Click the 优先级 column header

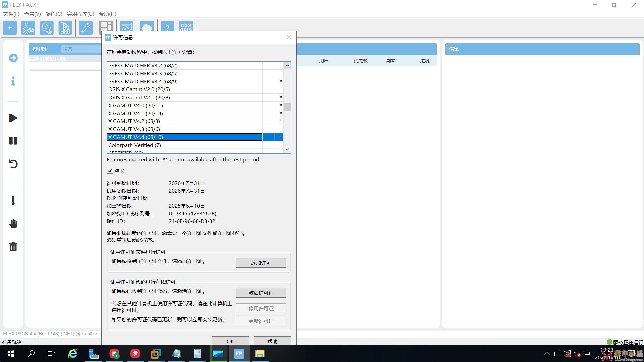361,61
